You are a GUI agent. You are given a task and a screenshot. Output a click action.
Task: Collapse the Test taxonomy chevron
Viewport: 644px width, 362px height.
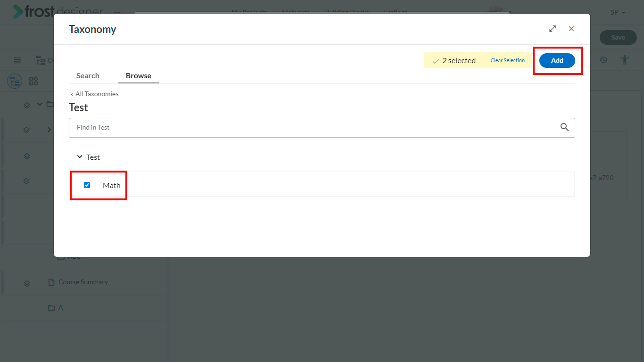80,156
